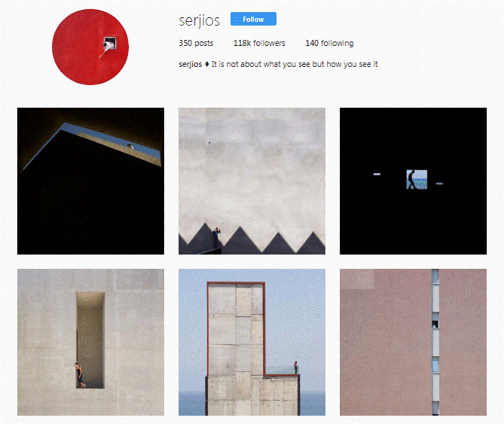Click the man standing in the concrete doorway

(x=80, y=375)
